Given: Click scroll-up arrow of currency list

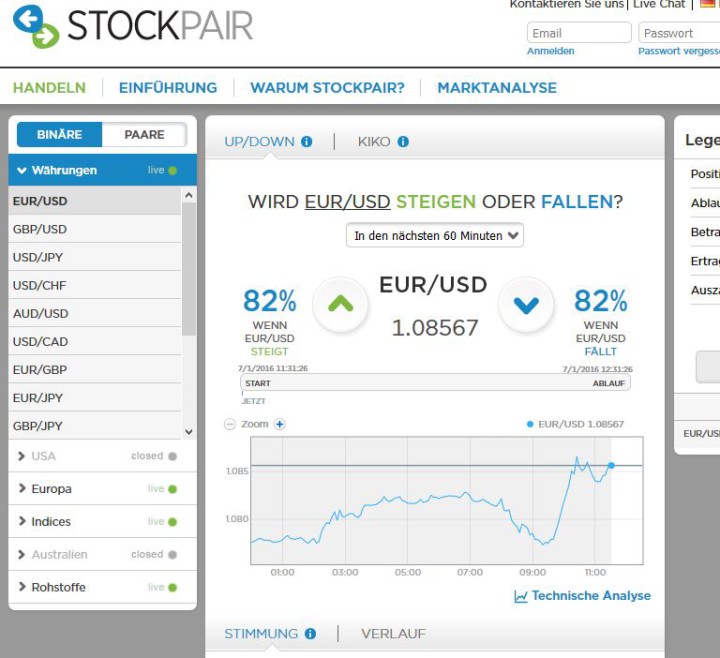Looking at the screenshot, I should (189, 195).
